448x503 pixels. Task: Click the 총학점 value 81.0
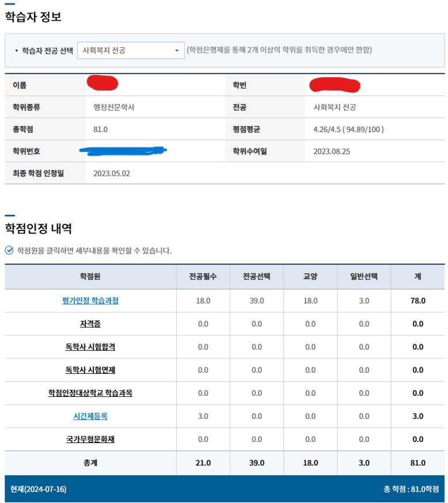[x=100, y=129]
